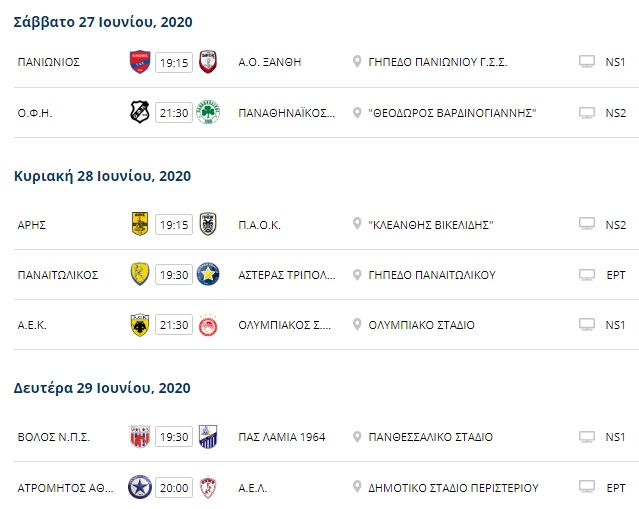Image resolution: width=639 pixels, height=509 pixels.
Task: Click the TV icon beside NS1 for Panionios match
Action: 587,62
